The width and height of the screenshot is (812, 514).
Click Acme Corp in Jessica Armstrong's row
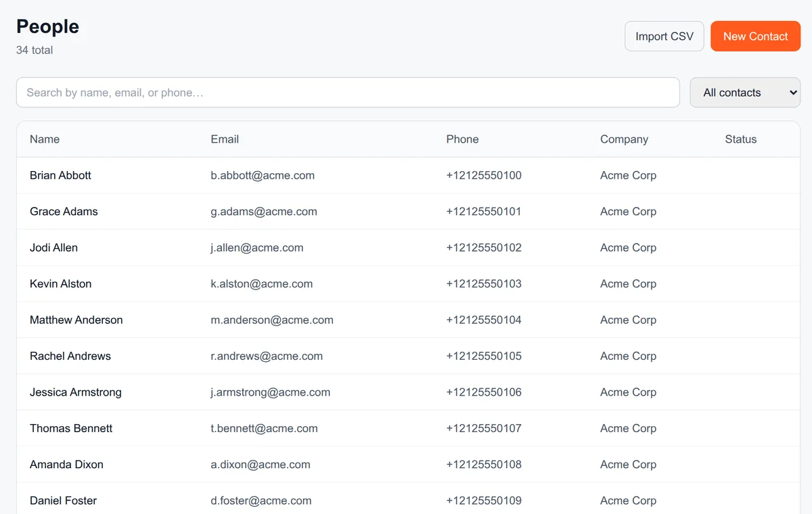pos(628,392)
